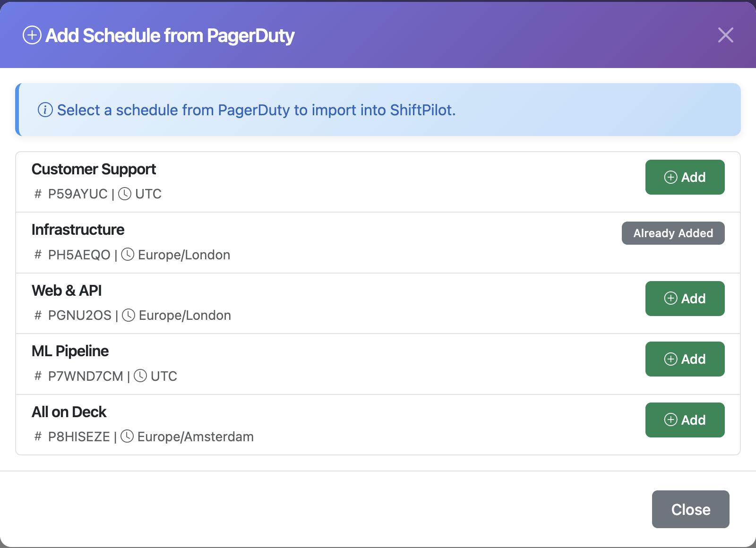Add the Customer Support schedule

pos(685,177)
